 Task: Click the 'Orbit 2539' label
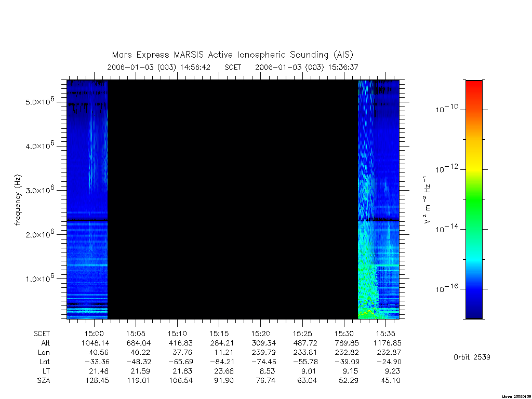pos(472,357)
